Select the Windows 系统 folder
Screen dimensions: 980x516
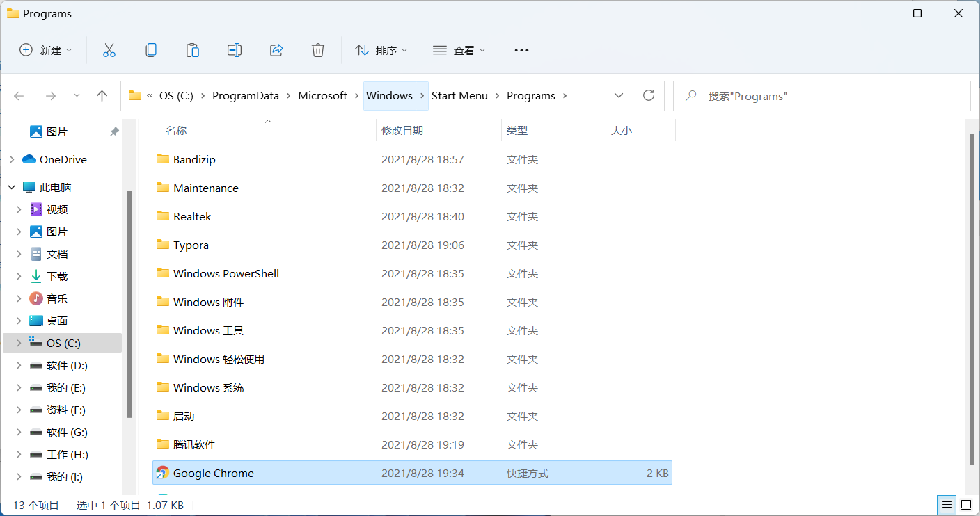(x=412, y=387)
